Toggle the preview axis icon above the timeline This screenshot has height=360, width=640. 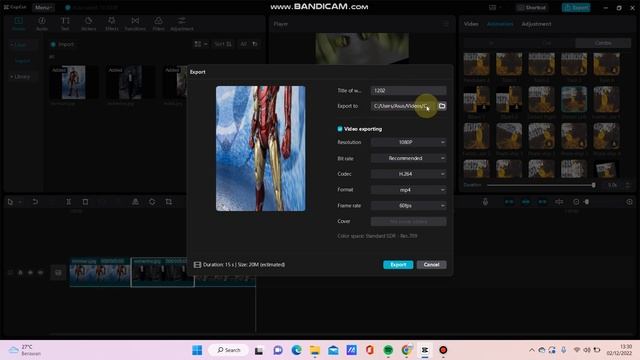559,202
